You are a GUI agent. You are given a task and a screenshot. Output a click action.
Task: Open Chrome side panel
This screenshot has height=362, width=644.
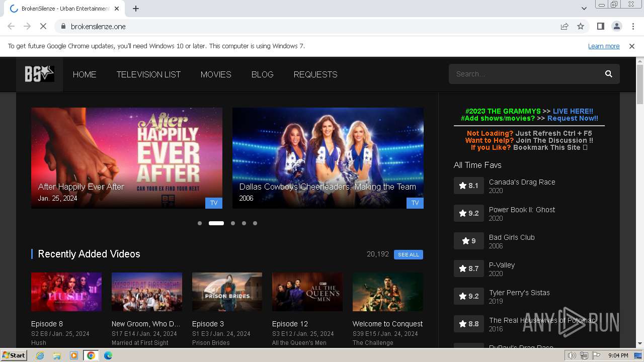[x=600, y=26]
